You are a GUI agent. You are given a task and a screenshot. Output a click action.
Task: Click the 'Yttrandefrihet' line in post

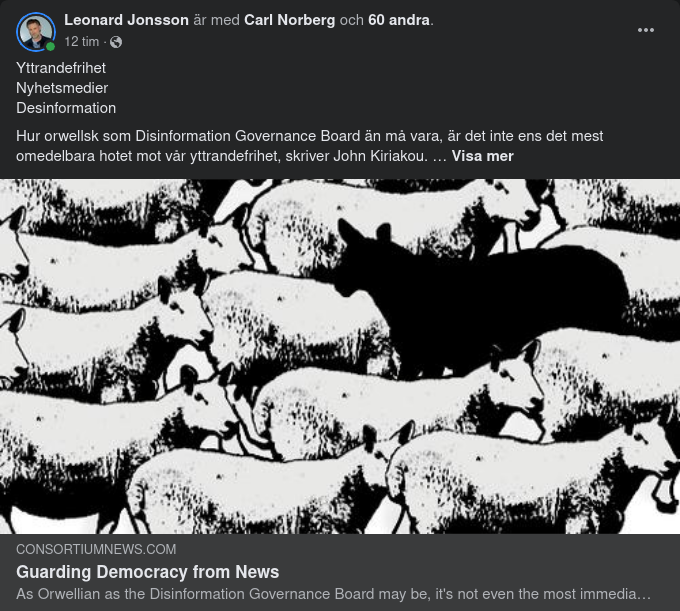click(x=61, y=68)
